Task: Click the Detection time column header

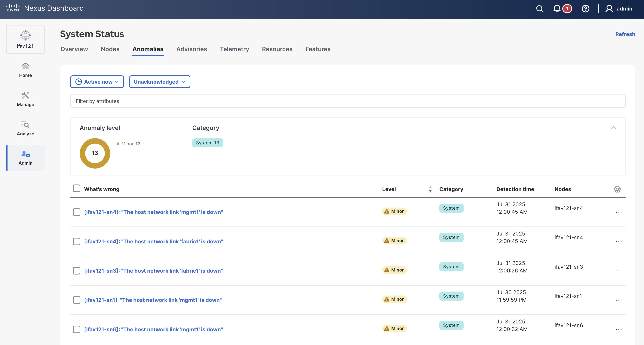Action: 515,189
